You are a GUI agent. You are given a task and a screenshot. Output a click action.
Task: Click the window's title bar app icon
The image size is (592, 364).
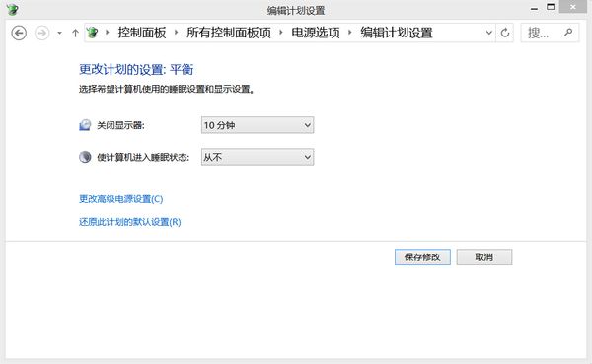tap(12, 9)
